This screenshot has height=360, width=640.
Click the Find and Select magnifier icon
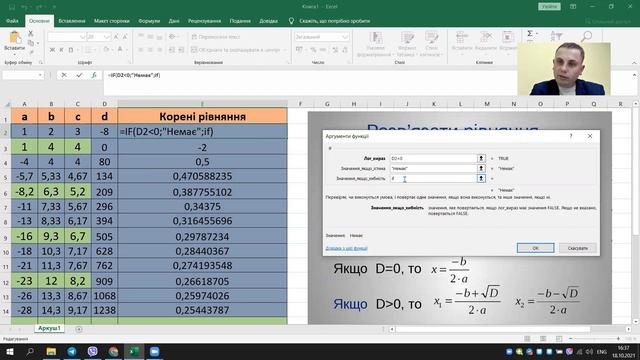(x=586, y=37)
